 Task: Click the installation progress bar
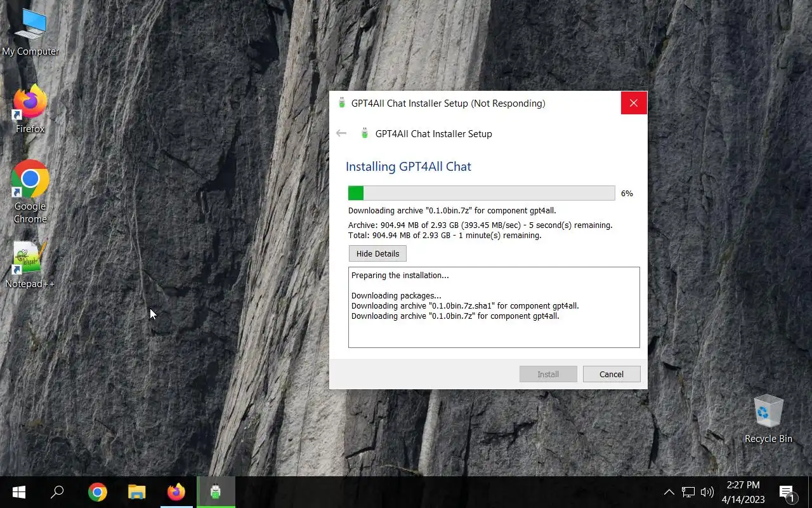[481, 193]
